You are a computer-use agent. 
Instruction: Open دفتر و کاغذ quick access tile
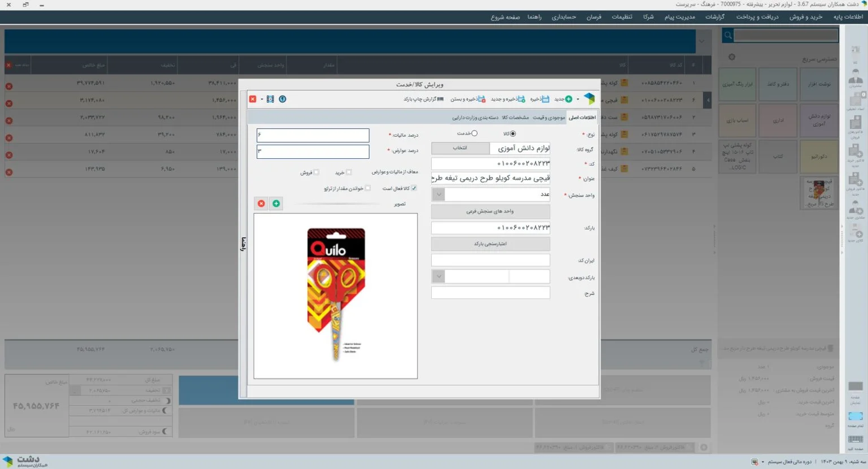point(778,84)
